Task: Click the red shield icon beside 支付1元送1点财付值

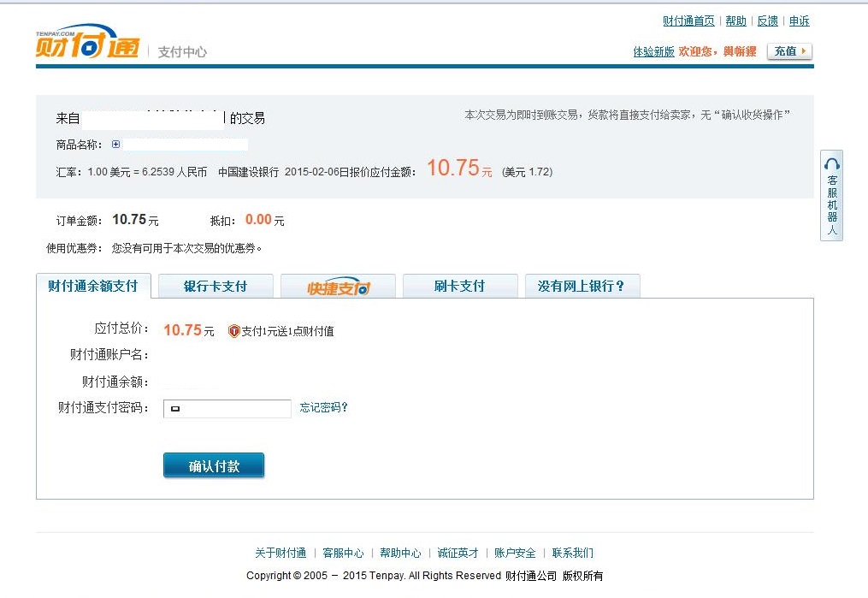Action: tap(234, 331)
